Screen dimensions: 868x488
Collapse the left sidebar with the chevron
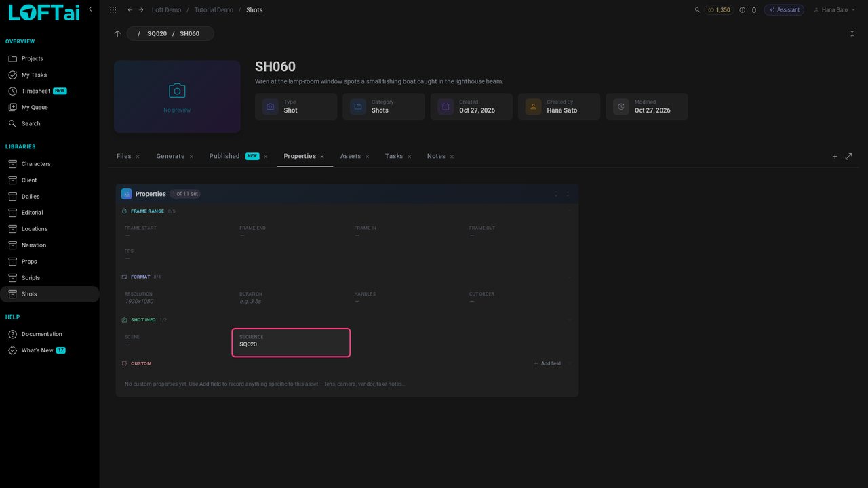coord(90,9)
